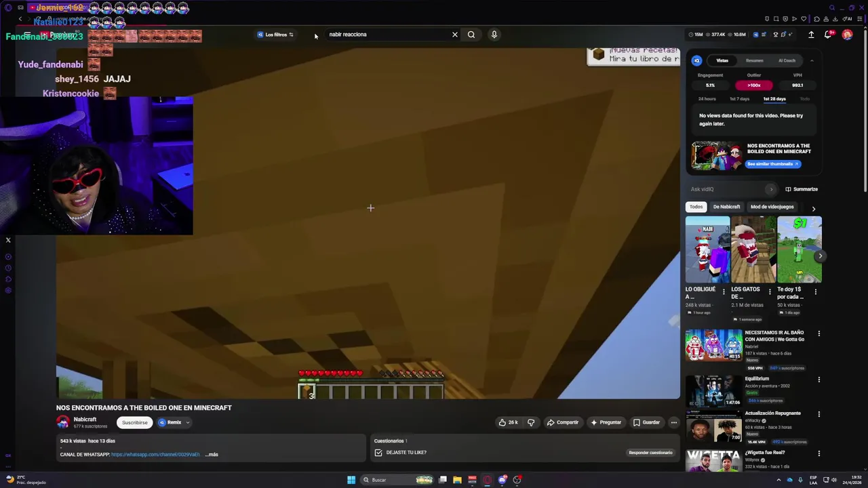Click the Summarize button

[x=802, y=189]
